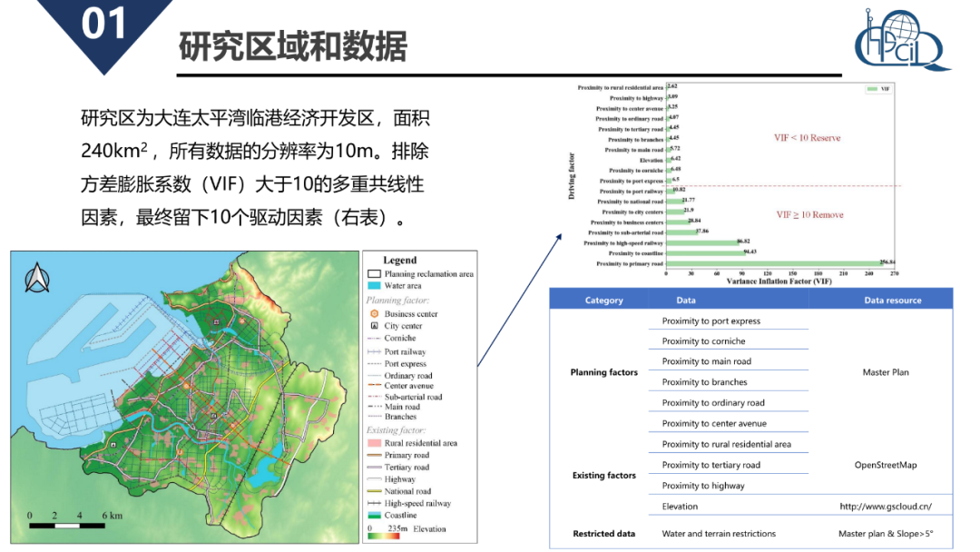
Task: Click the study area description paragraph
Action: [x=255, y=168]
